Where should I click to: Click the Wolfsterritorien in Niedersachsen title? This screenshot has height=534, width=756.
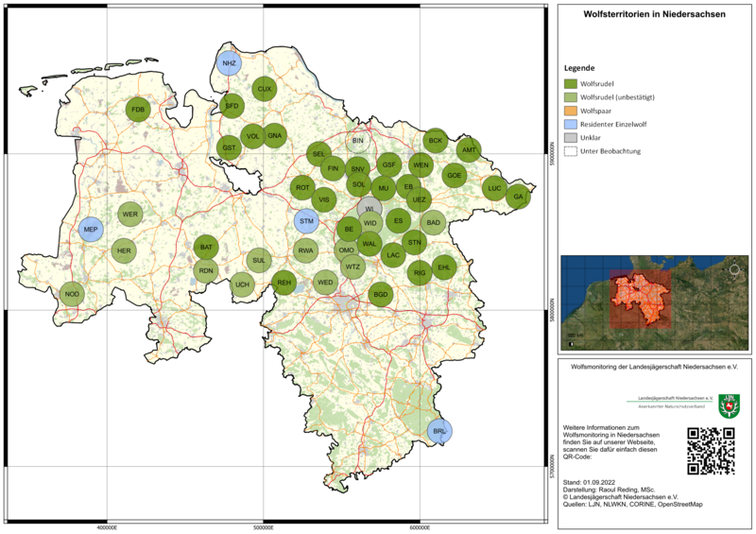654,15
